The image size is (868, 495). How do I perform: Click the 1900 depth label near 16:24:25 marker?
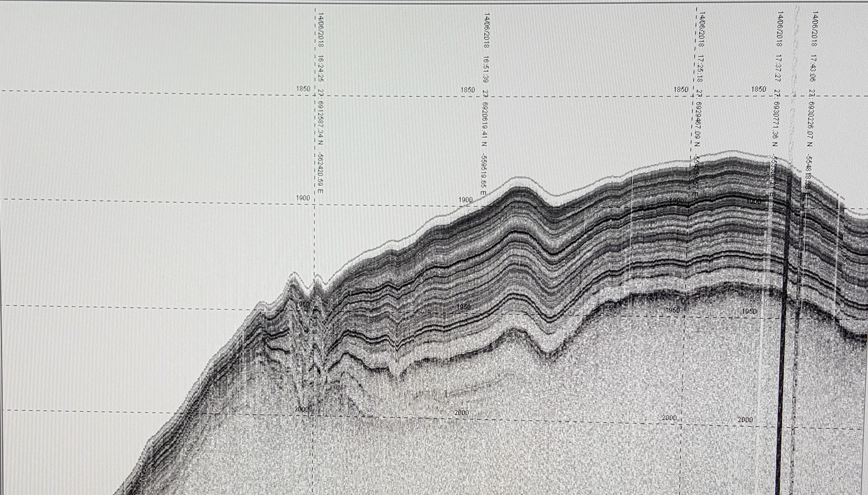(x=303, y=198)
